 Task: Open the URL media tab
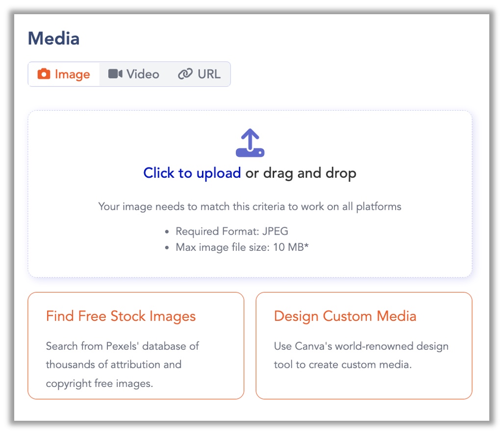point(199,74)
